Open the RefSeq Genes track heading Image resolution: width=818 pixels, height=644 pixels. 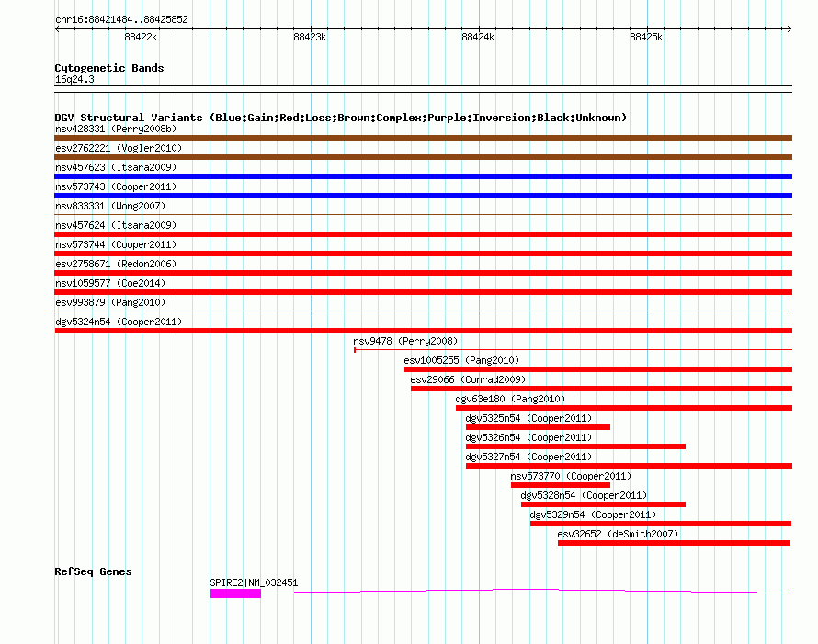(93, 571)
